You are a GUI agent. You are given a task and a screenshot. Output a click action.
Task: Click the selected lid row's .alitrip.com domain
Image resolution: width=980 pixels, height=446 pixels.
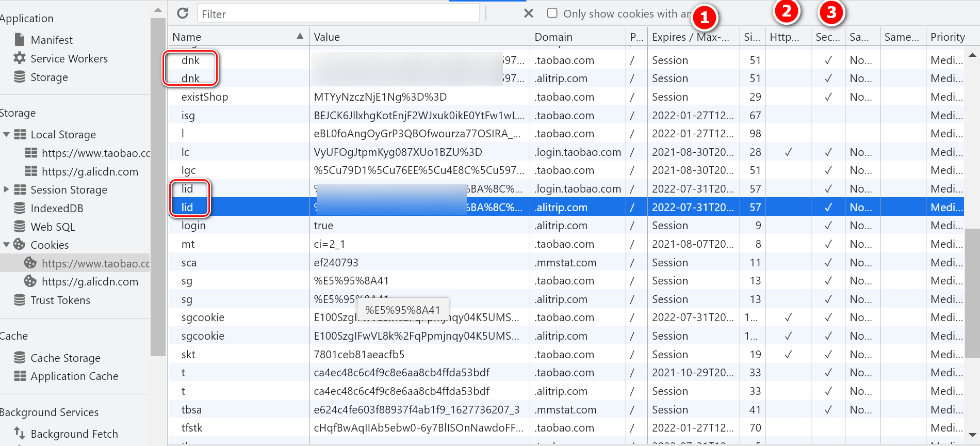tap(561, 207)
